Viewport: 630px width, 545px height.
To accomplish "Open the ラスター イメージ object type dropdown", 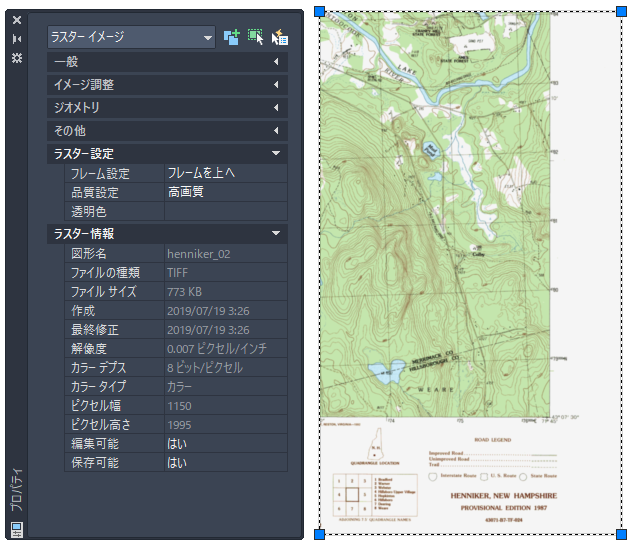I will click(x=131, y=37).
